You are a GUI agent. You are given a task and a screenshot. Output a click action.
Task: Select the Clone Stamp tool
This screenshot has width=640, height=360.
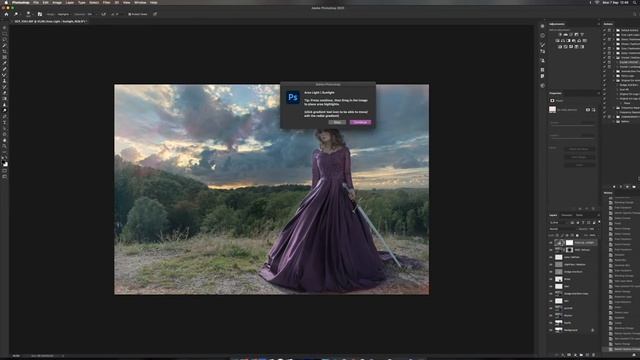(4, 81)
